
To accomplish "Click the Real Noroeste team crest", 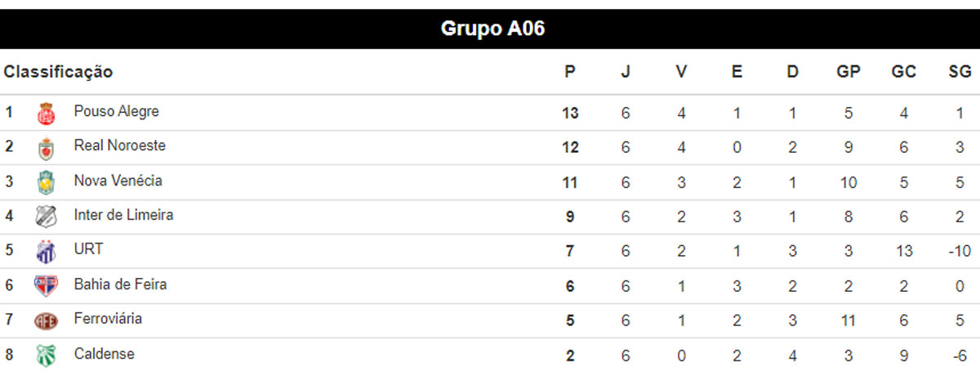I will point(47,148).
